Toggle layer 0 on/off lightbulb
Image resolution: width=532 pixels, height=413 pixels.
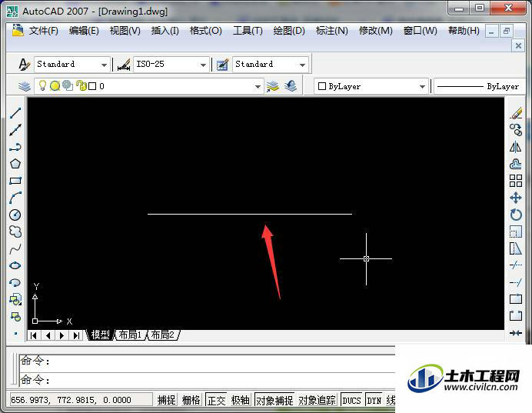42,85
